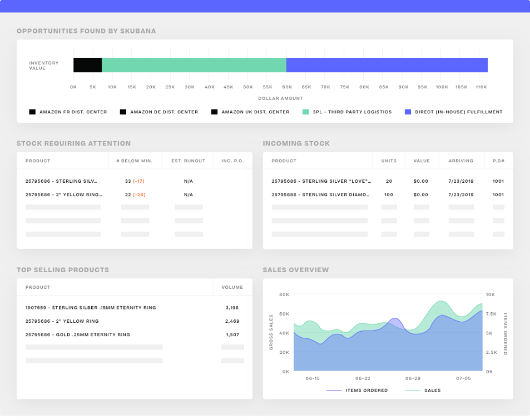Click the Amazon DE Dist. Center legend icon
Viewport: 530px width, 420px height.
click(123, 112)
